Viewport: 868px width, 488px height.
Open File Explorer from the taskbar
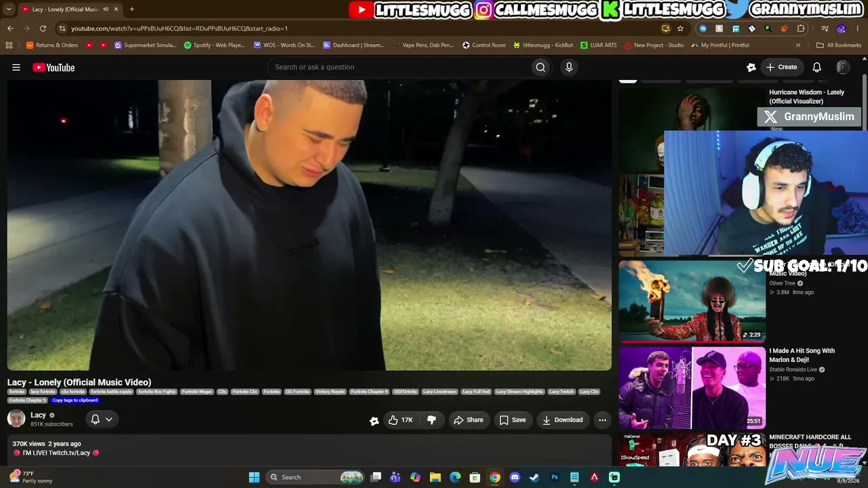point(435,477)
